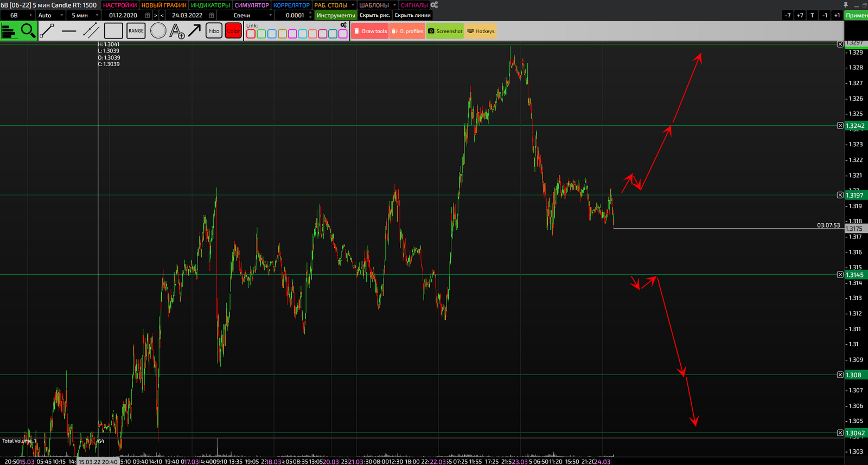Select the magnifier zoom tool
The height and width of the screenshot is (465, 868).
[28, 31]
